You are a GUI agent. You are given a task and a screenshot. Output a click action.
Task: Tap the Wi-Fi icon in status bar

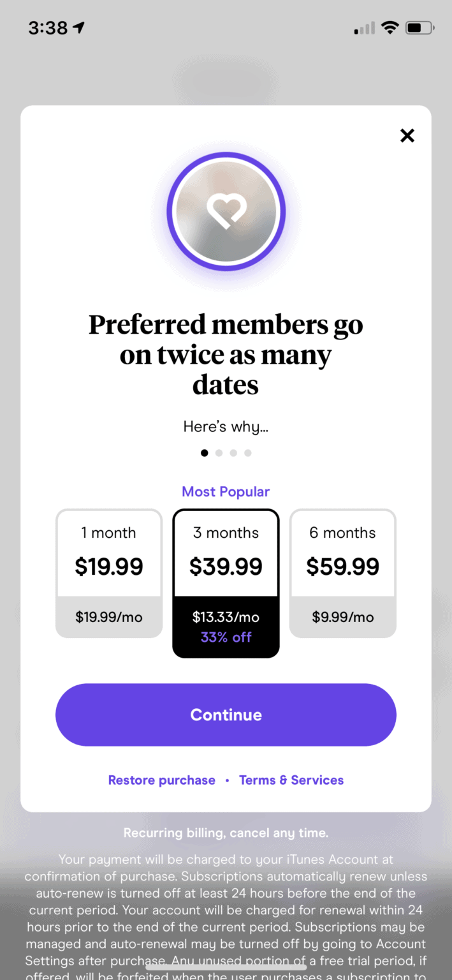(389, 27)
